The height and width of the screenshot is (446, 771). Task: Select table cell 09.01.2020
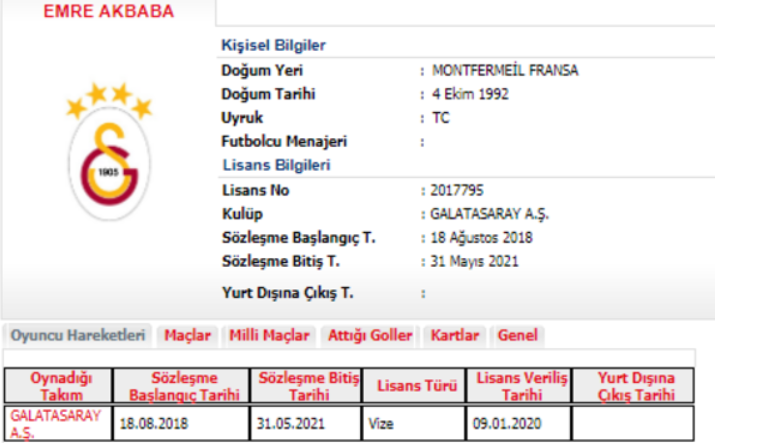coord(519,423)
